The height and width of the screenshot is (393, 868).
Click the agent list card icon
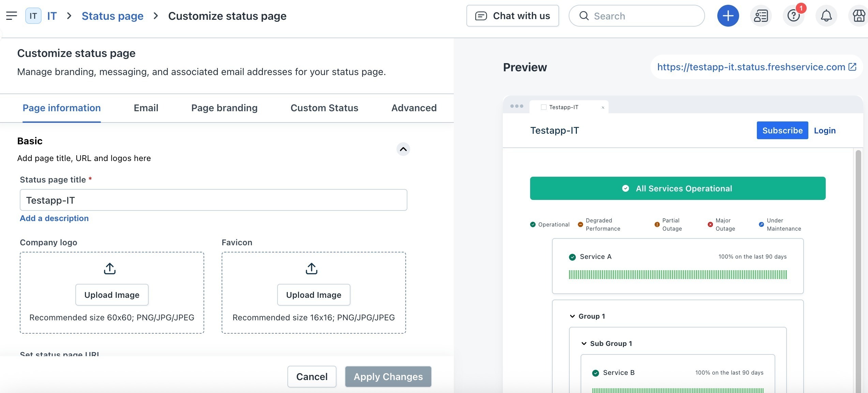pos(761,16)
